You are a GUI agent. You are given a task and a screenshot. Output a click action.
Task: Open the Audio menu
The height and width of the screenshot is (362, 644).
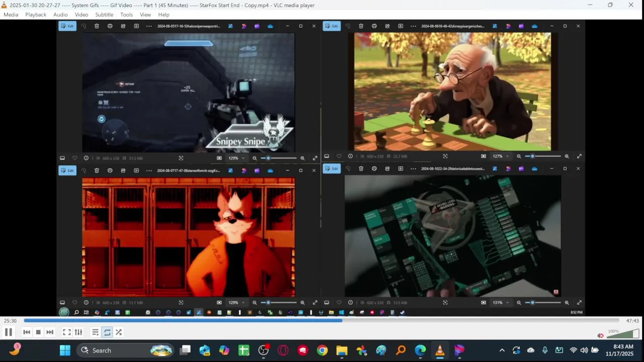click(x=60, y=15)
